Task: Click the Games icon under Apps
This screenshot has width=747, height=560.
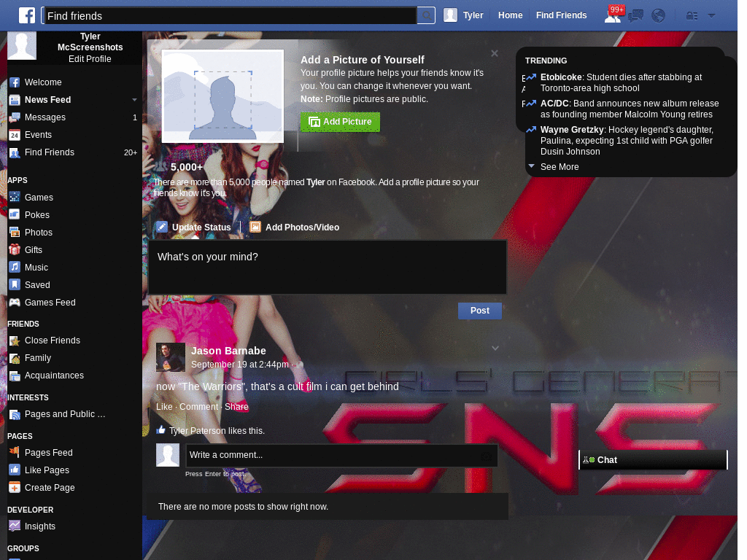Action: pyautogui.click(x=15, y=197)
